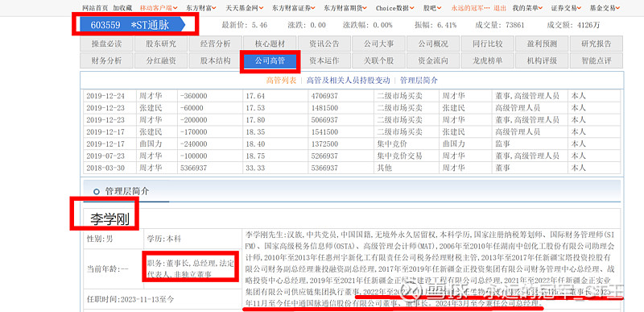Open the Choice数据 dropdown
The width and height of the screenshot is (644, 312).
(x=394, y=8)
